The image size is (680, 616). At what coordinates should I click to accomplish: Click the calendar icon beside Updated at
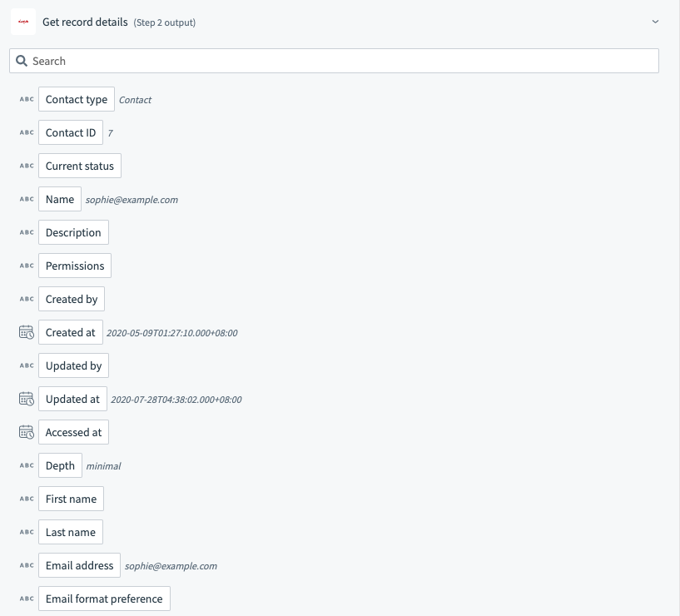[x=27, y=399]
